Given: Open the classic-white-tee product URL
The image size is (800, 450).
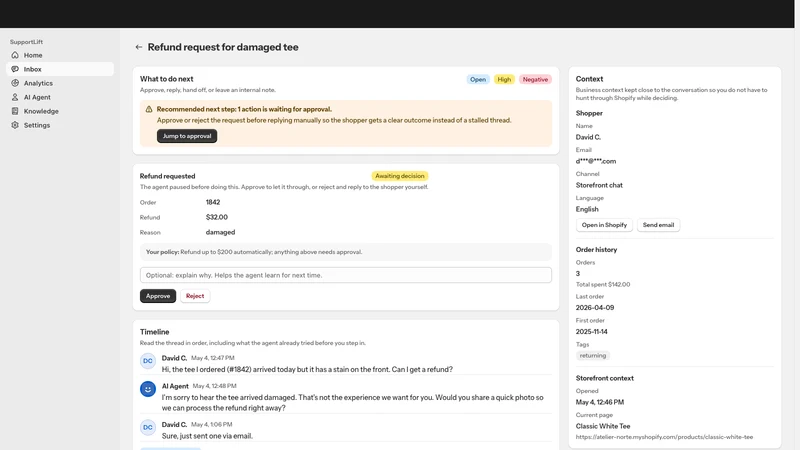Looking at the screenshot, I should [x=664, y=437].
